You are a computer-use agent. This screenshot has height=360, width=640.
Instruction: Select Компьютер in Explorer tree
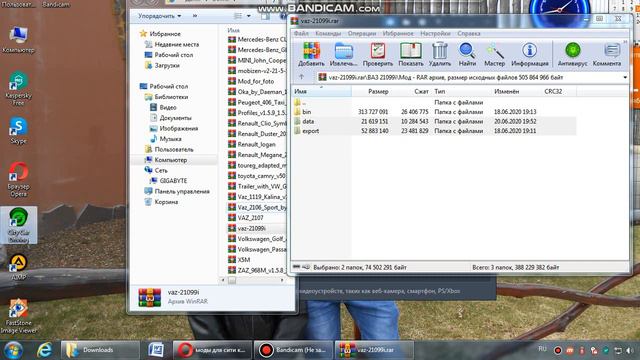[x=170, y=160]
